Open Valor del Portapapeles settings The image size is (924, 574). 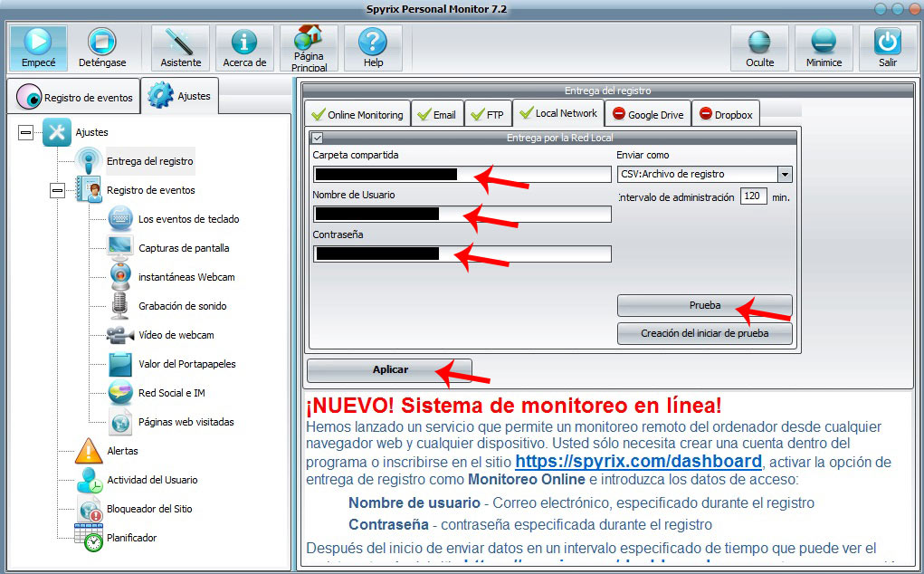[x=186, y=364]
